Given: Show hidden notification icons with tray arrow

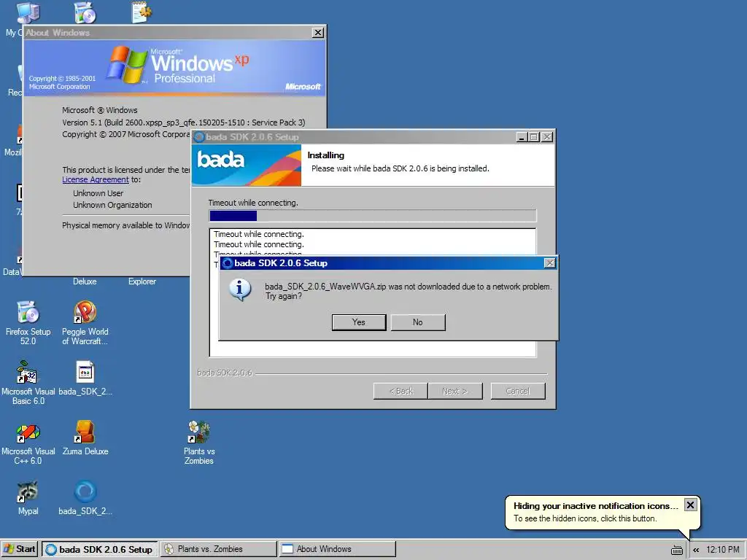Looking at the screenshot, I should tap(696, 550).
